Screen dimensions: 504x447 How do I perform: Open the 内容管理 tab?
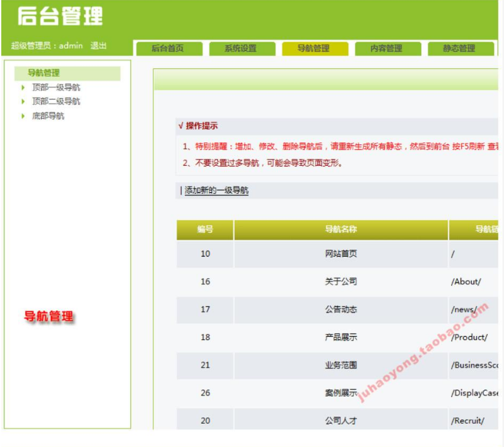[387, 49]
